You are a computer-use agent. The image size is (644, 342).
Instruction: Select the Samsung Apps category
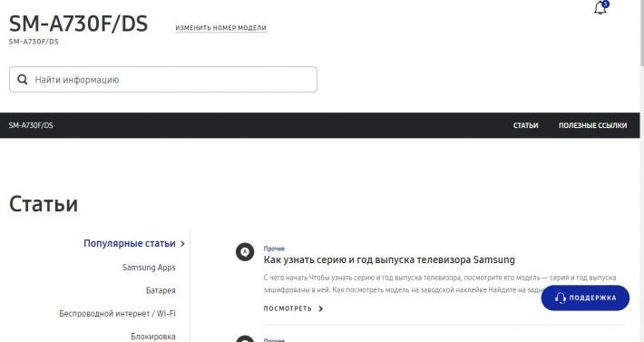click(149, 268)
